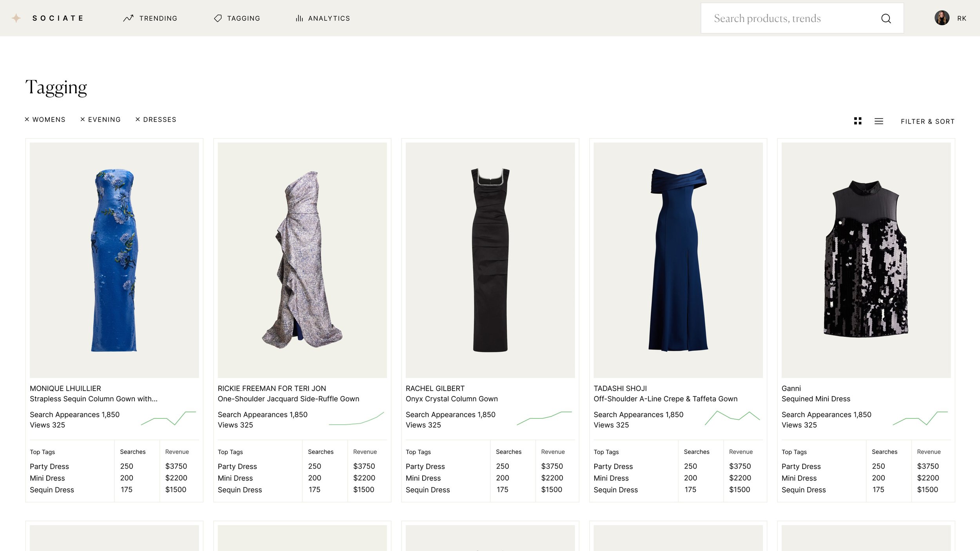980x551 pixels.
Task: Click One-Shoulder Jacquard Side-Ruffle Gown title
Action: tap(289, 399)
